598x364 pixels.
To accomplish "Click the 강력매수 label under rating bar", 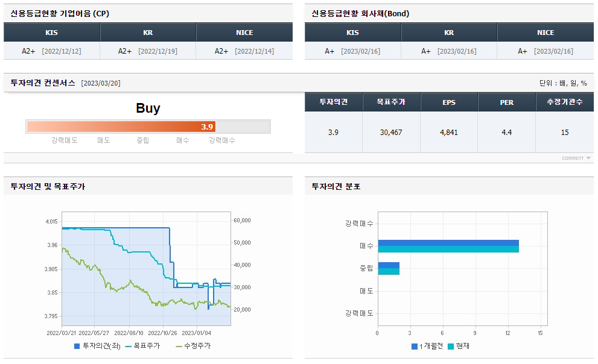I will pos(222,140).
